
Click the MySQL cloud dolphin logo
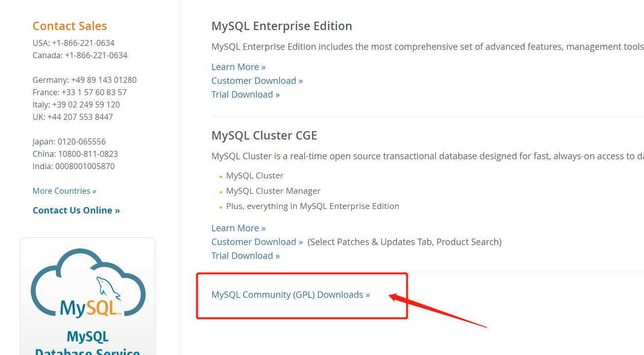click(88, 283)
